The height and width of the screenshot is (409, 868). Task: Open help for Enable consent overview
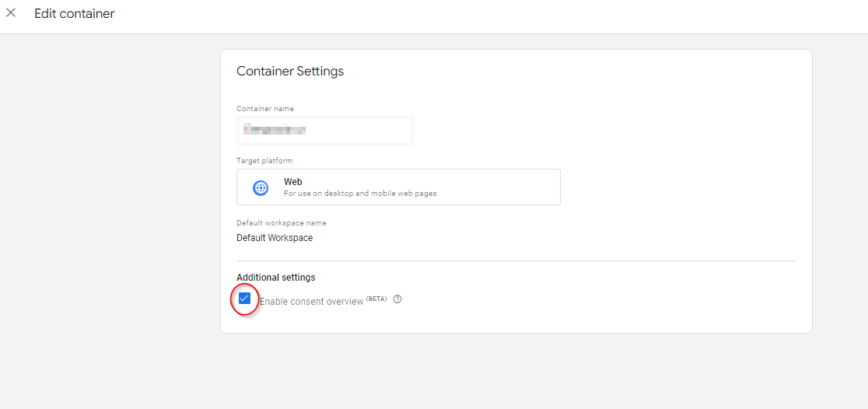pos(397,299)
